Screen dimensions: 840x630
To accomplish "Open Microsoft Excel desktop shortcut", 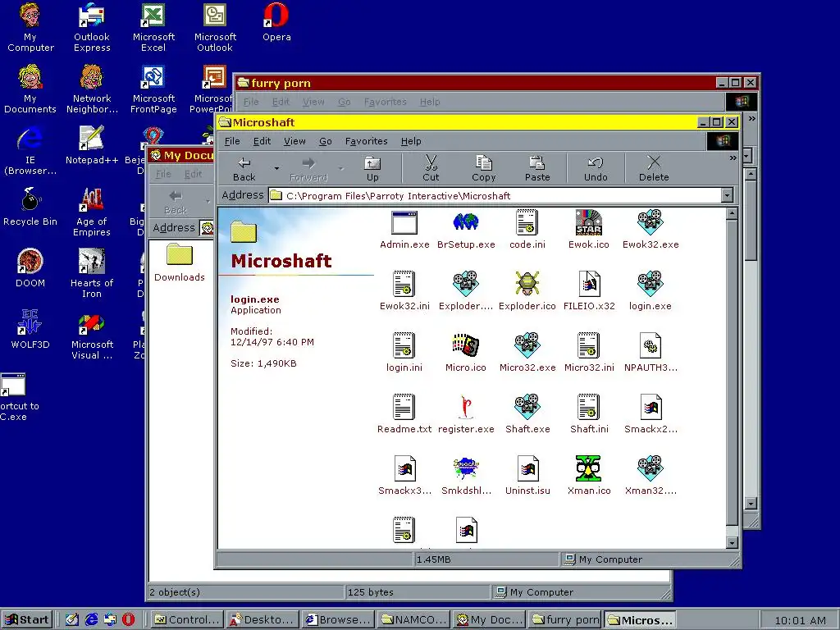I will [x=153, y=27].
